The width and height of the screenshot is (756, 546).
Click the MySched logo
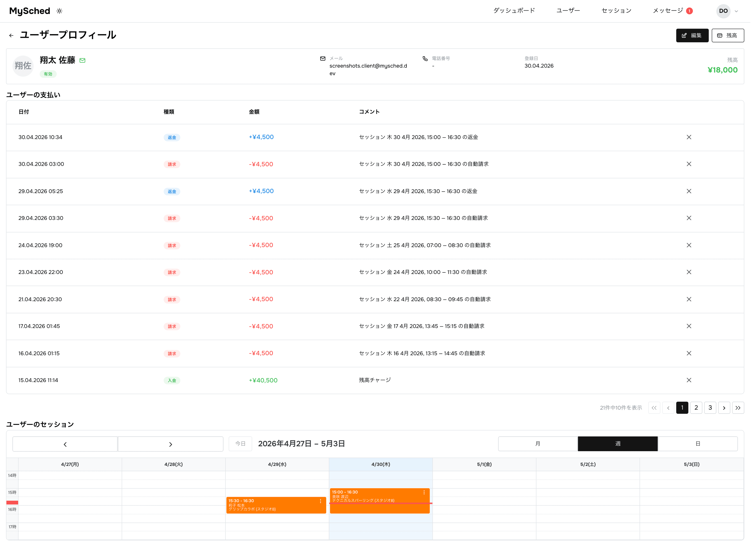30,11
